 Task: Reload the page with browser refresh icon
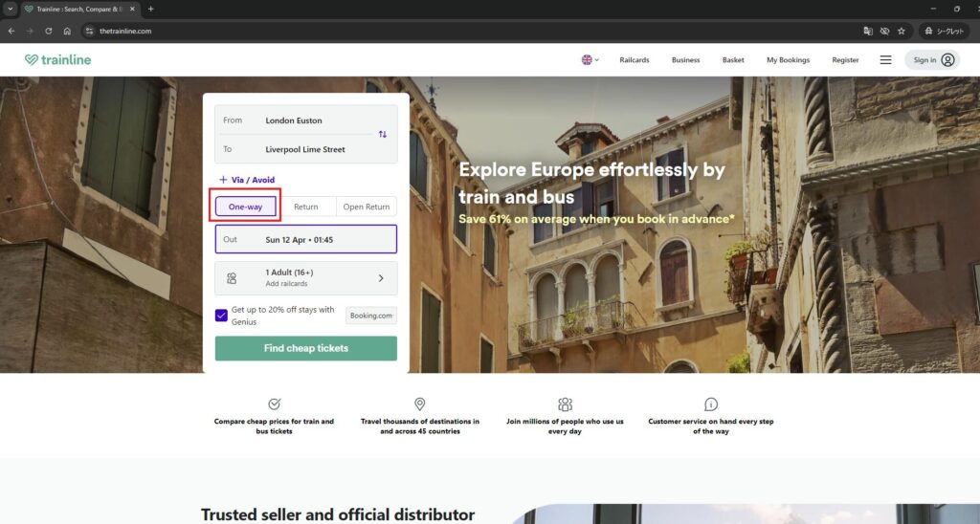(x=48, y=31)
